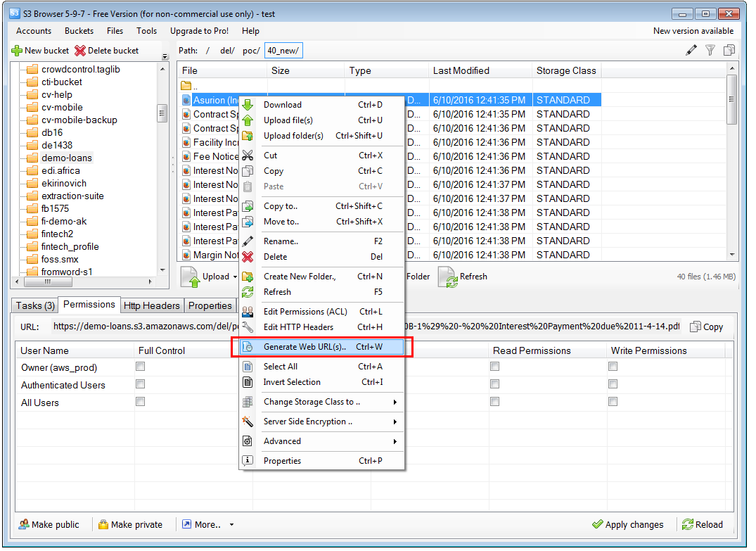Click the green Download arrow icon

(x=248, y=105)
